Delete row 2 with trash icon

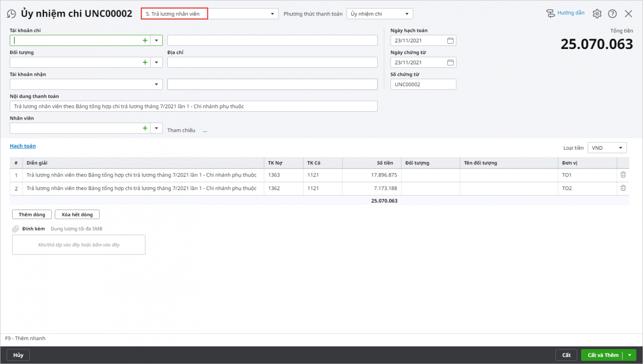[x=623, y=188]
